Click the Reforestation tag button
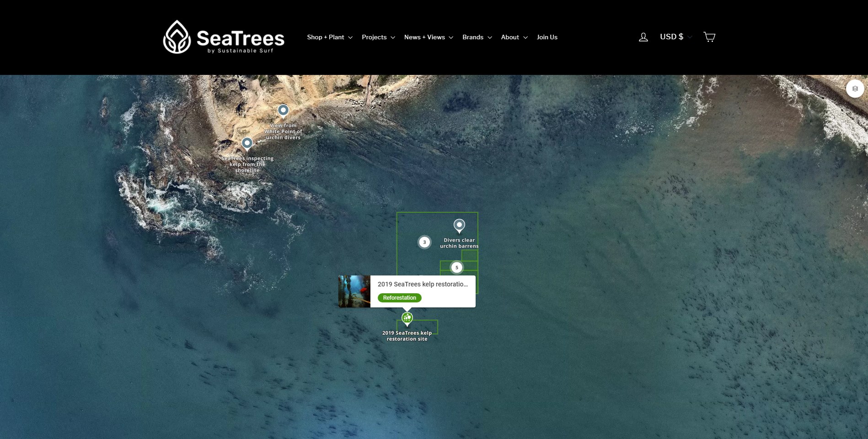 point(399,297)
